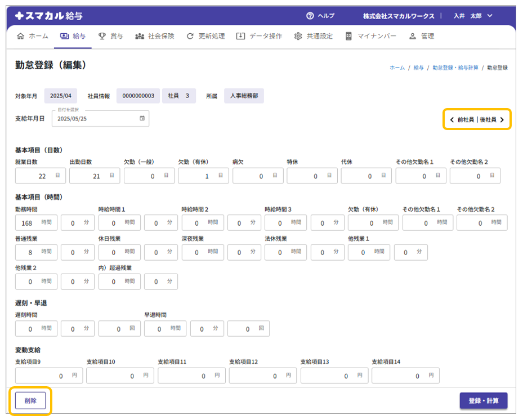The height and width of the screenshot is (420, 523).
Task: Click the help question mark icon
Action: (x=310, y=16)
